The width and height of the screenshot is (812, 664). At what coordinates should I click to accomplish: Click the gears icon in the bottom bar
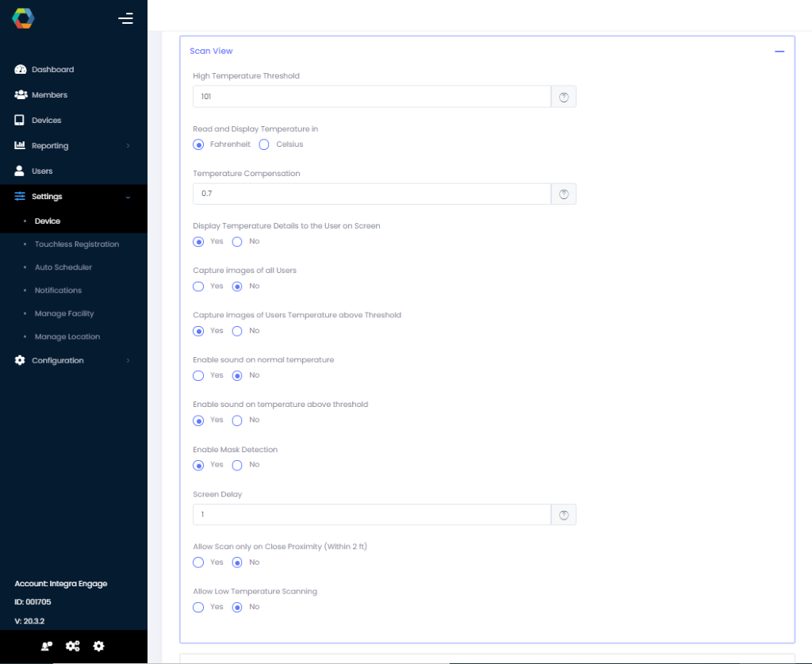[x=72, y=646]
